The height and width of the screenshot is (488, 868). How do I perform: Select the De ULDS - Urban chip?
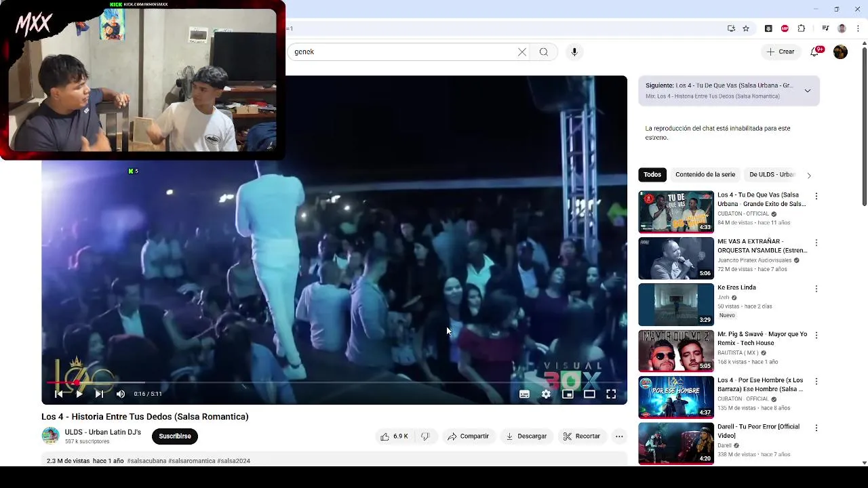[772, 175]
